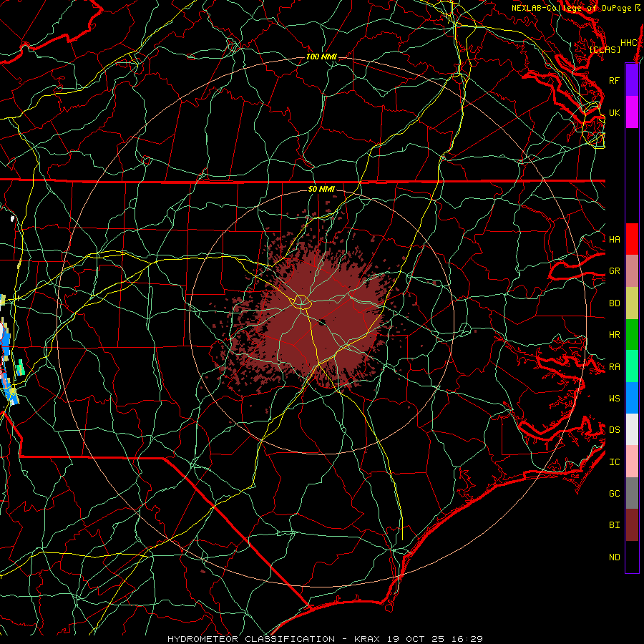
Task: Click the WS legend label
Action: (614, 398)
